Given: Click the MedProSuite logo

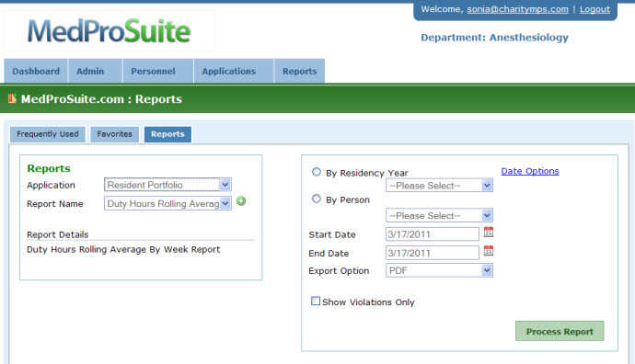Looking at the screenshot, I should click(x=109, y=30).
